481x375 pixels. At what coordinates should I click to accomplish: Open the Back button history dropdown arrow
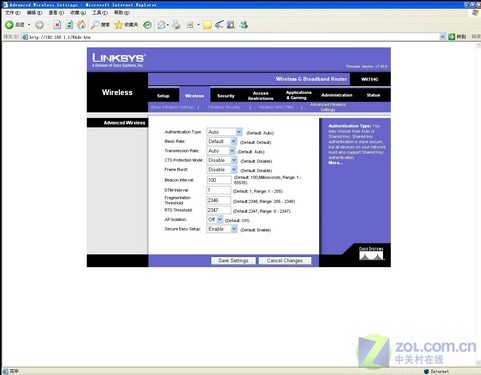(29, 25)
